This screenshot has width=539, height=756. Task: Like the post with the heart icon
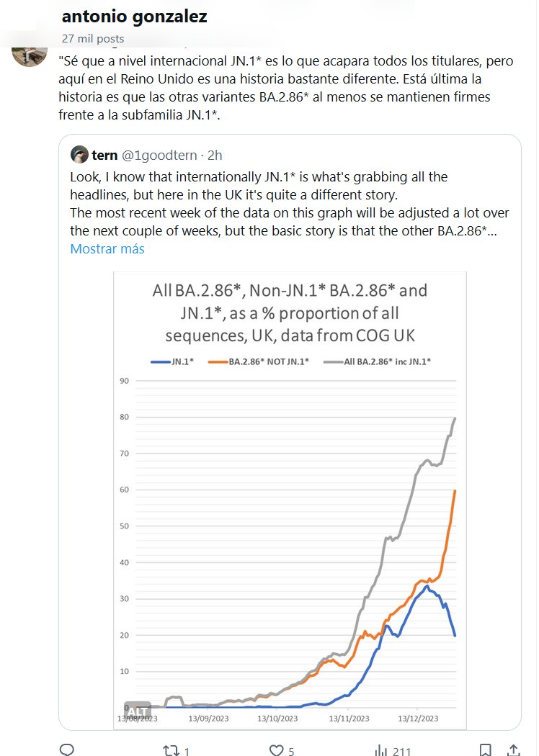[276, 750]
